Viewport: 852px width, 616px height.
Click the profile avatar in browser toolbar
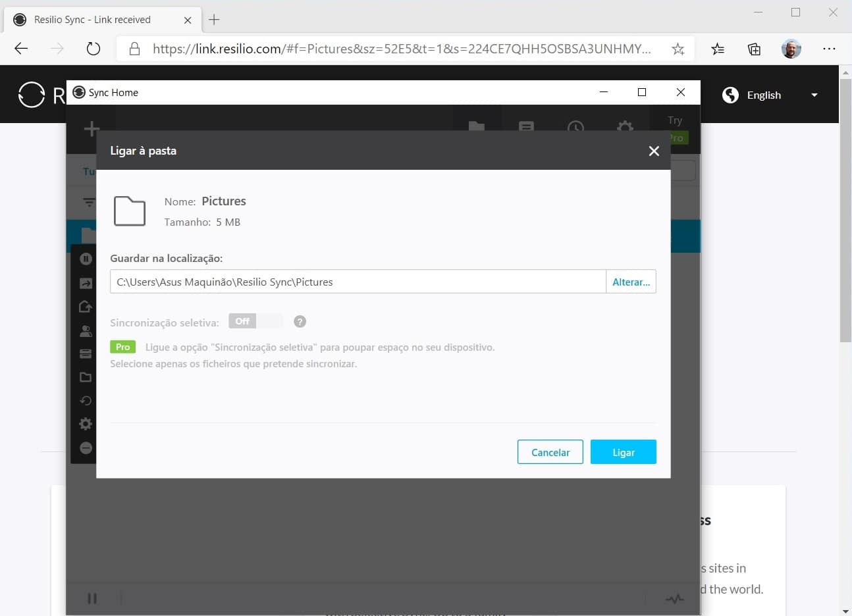[x=791, y=49]
